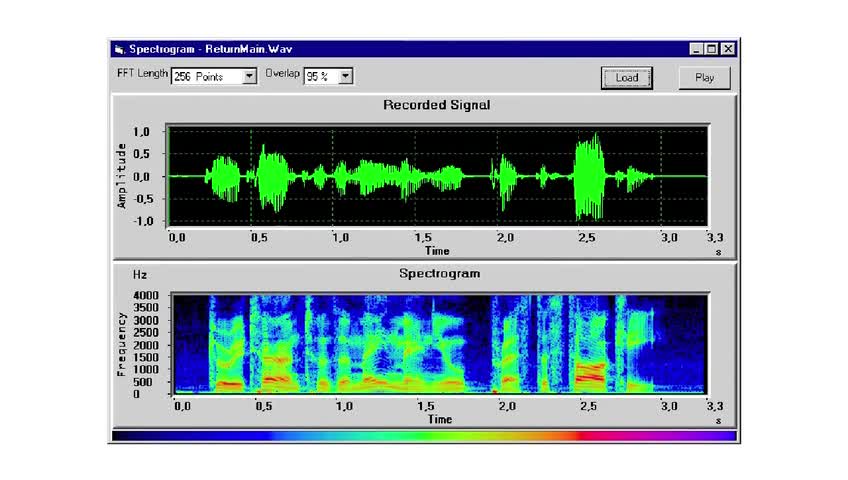Click the 2500 frequency tick label

pos(145,332)
